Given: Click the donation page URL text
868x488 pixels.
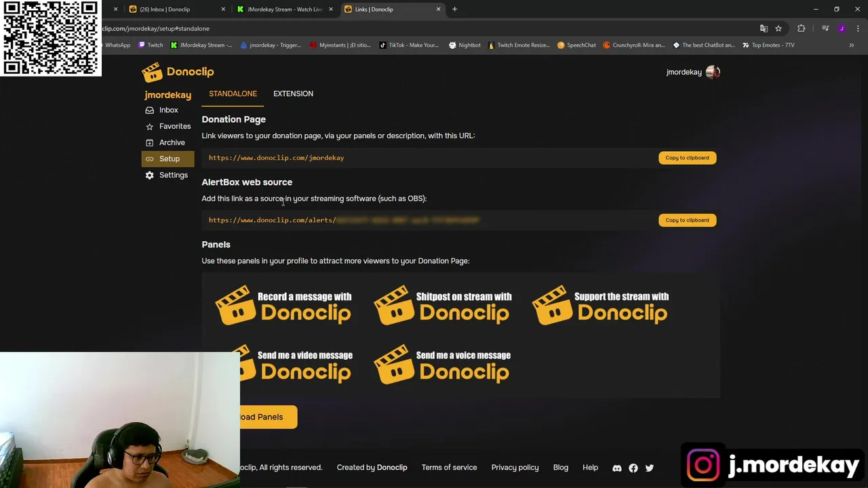Looking at the screenshot, I should (x=276, y=158).
